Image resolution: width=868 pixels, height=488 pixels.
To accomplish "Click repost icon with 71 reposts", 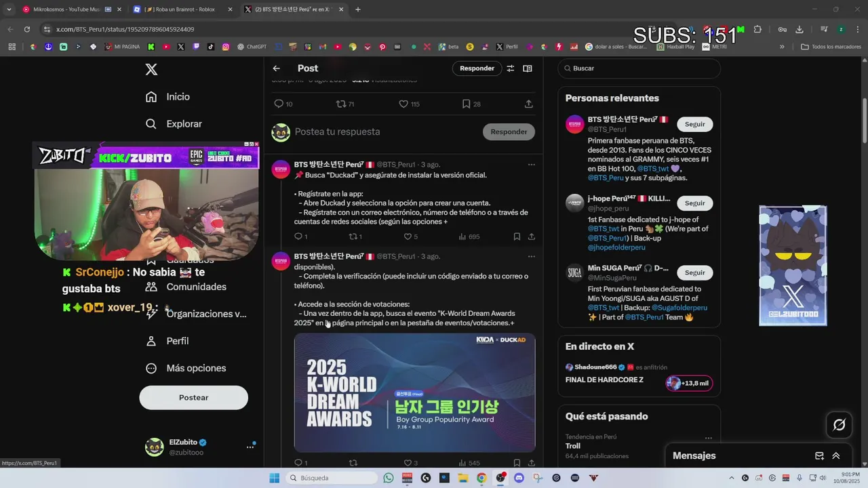I will pos(341,104).
